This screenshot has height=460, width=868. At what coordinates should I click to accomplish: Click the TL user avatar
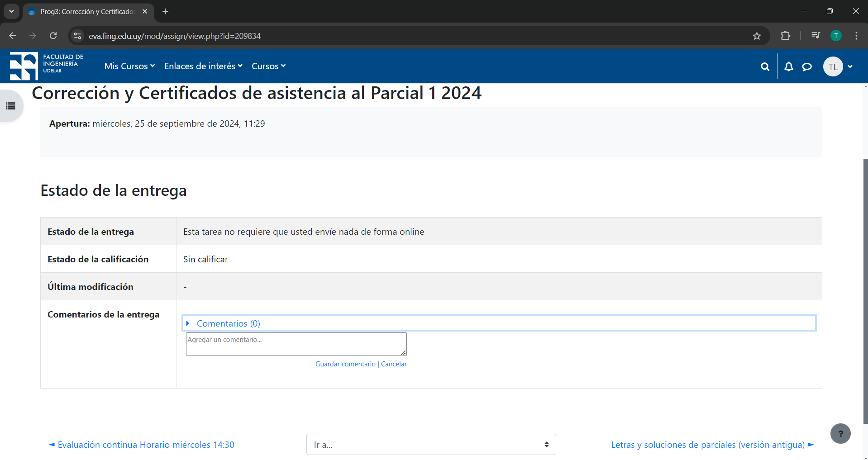click(x=833, y=66)
